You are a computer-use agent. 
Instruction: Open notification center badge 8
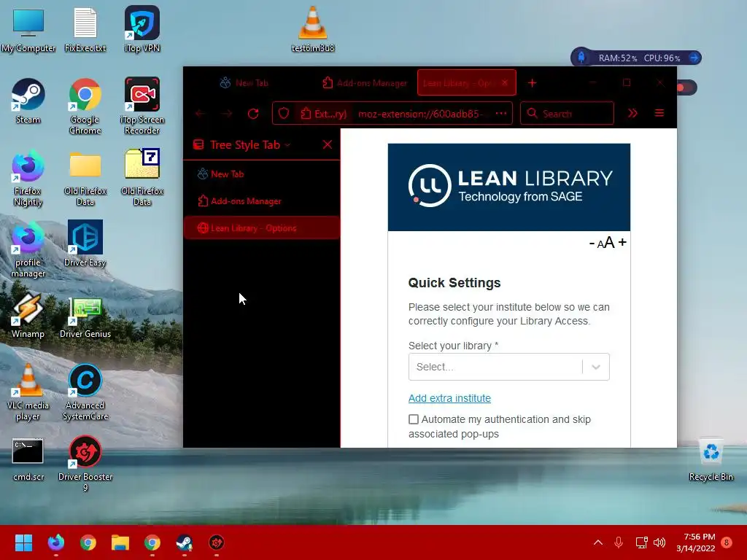pyautogui.click(x=727, y=542)
